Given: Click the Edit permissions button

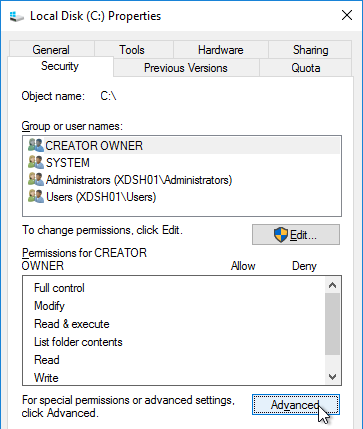Looking at the screenshot, I should click(x=296, y=235).
